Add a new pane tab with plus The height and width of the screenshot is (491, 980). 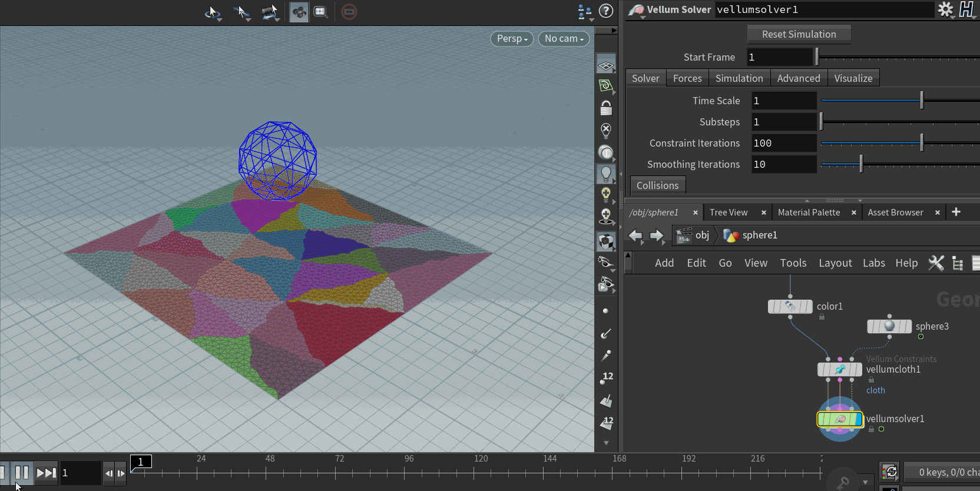pyautogui.click(x=956, y=212)
